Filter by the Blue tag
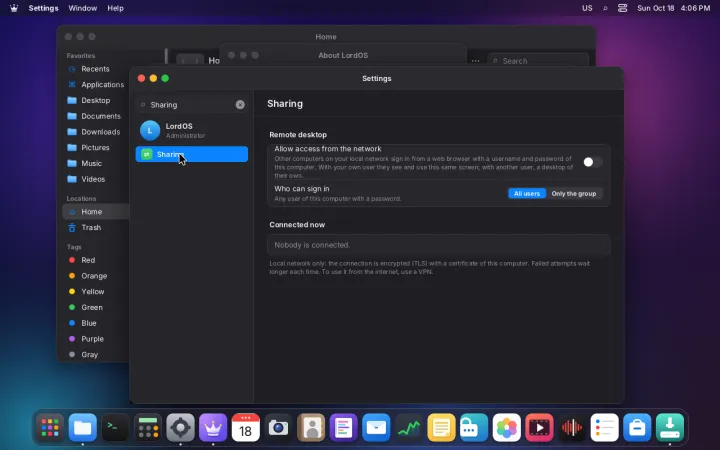720x450 pixels. pyautogui.click(x=95, y=323)
